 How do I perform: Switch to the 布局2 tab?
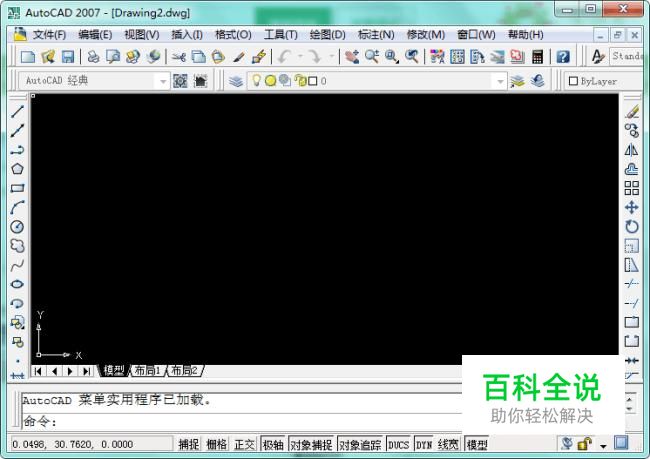[x=184, y=370]
